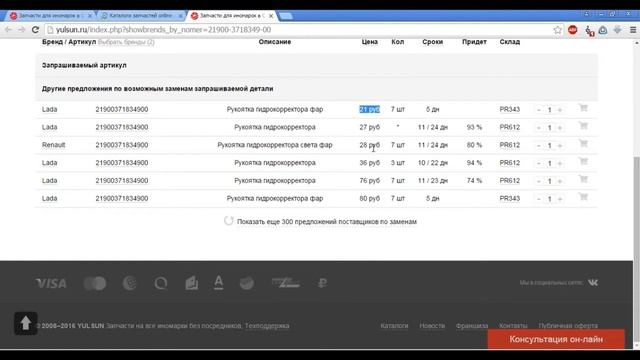Open the extension icon right of AdBlock

(x=589, y=31)
